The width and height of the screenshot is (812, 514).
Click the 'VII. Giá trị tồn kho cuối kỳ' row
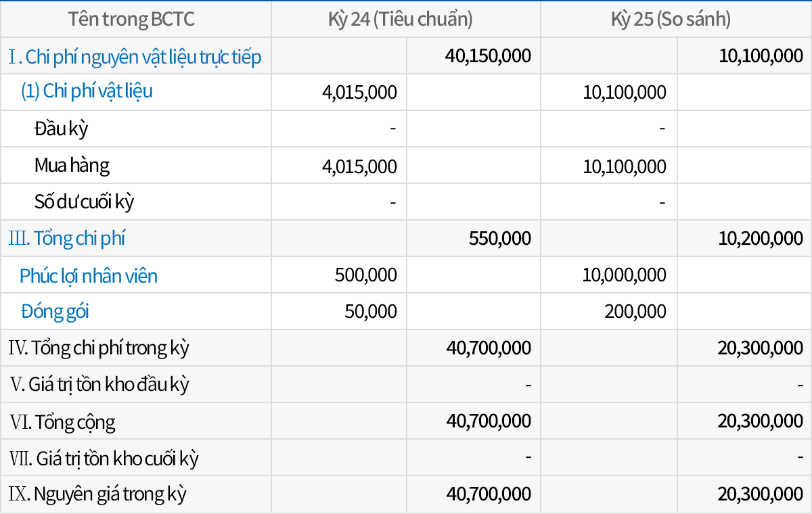(x=104, y=459)
